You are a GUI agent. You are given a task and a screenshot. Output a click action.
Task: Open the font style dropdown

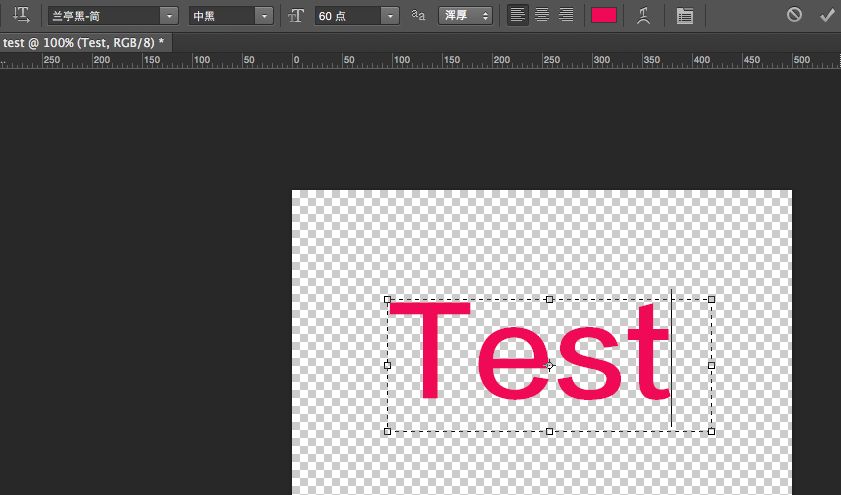[264, 16]
